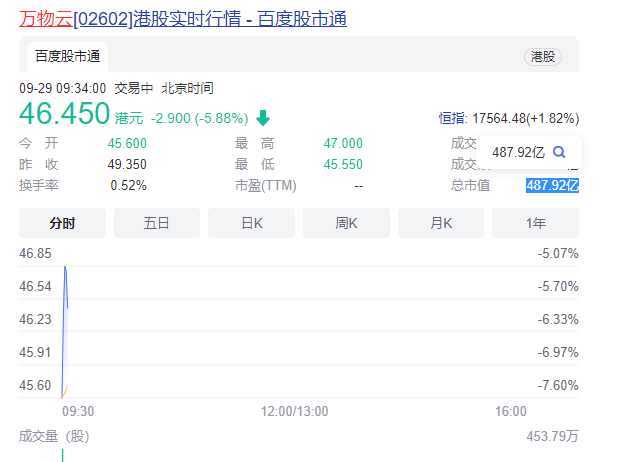Click the 昨收 value 49.350

(x=127, y=164)
